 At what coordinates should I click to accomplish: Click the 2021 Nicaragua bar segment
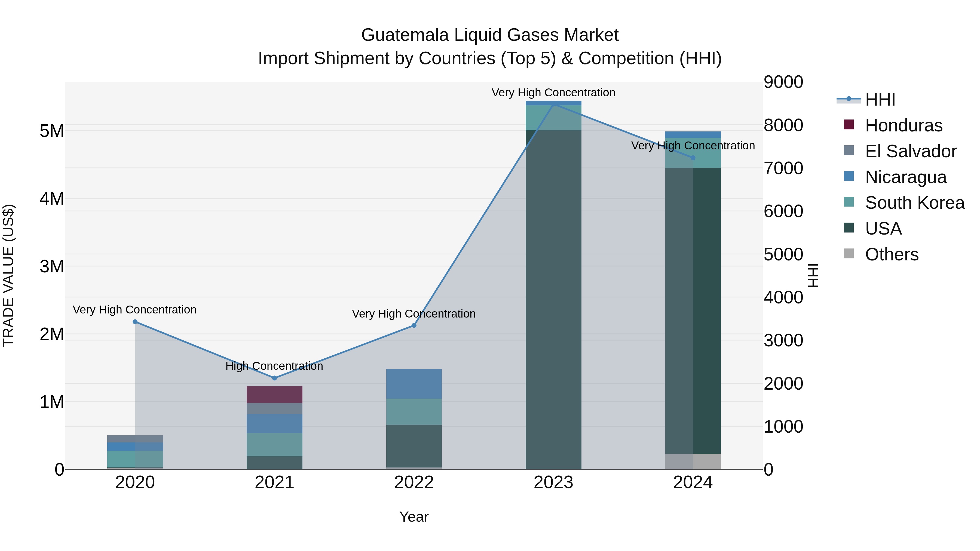275,424
